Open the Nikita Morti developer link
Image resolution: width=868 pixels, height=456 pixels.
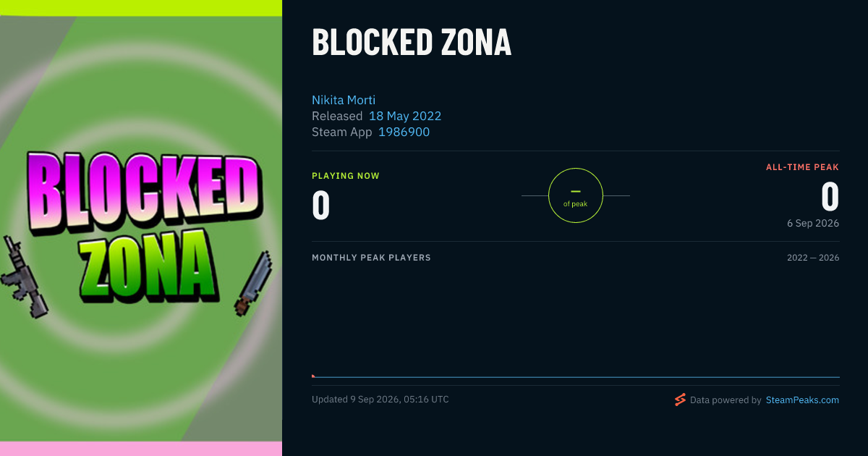click(x=344, y=100)
